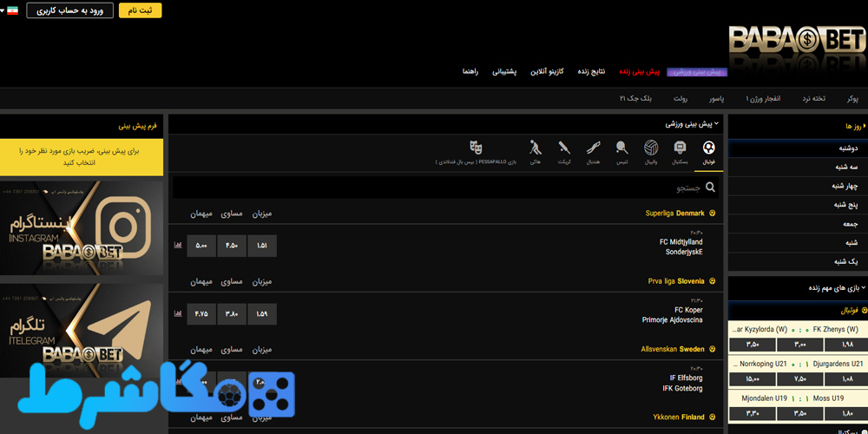Pick live odds 1.98 for FK Zhenys (W)
This screenshot has height=434, width=868.
(845, 345)
